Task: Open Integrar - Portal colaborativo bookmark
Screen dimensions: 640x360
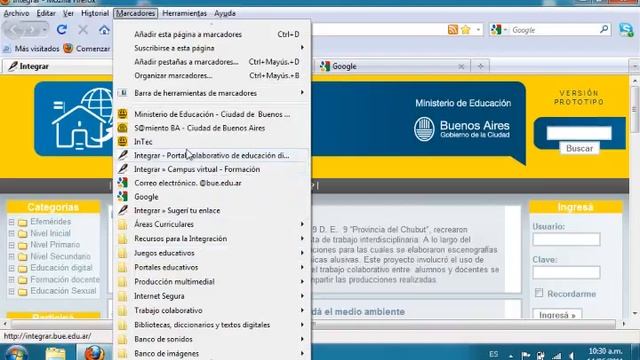Action: (x=212, y=156)
